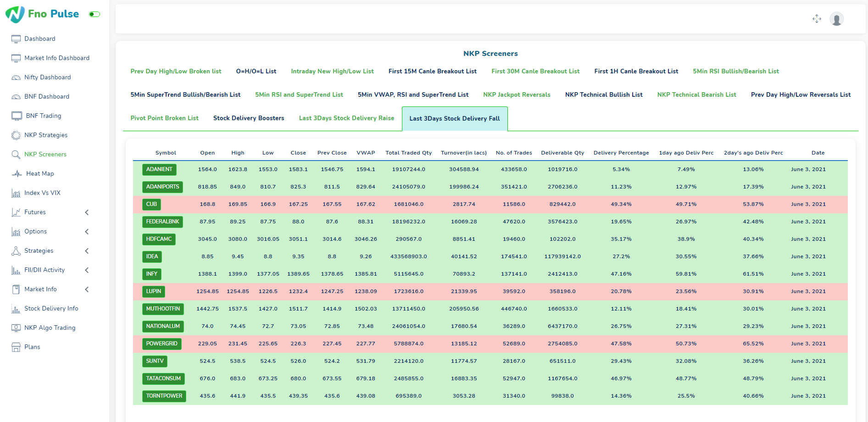Open the CUB symbol button
Screen dimensions: 868x422
point(151,205)
